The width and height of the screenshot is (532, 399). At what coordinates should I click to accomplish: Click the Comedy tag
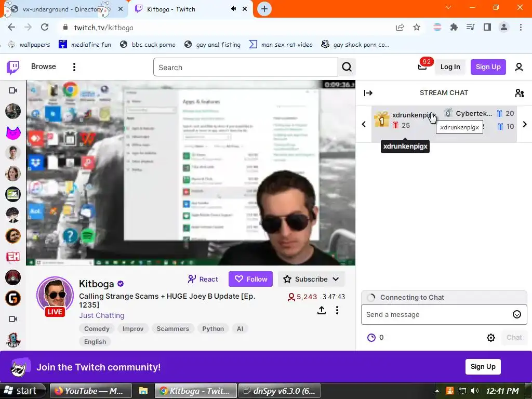click(x=97, y=329)
